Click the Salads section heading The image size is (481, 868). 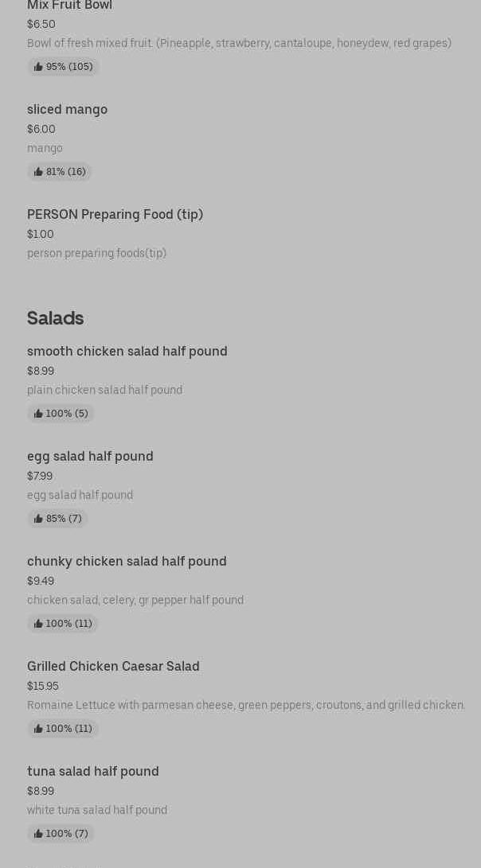pos(55,318)
